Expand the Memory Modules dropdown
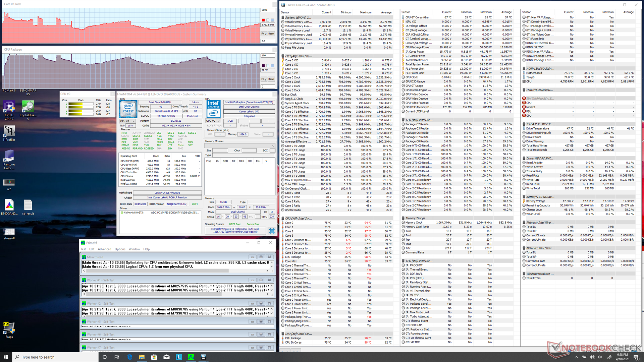The image size is (644, 362). pos(240,146)
